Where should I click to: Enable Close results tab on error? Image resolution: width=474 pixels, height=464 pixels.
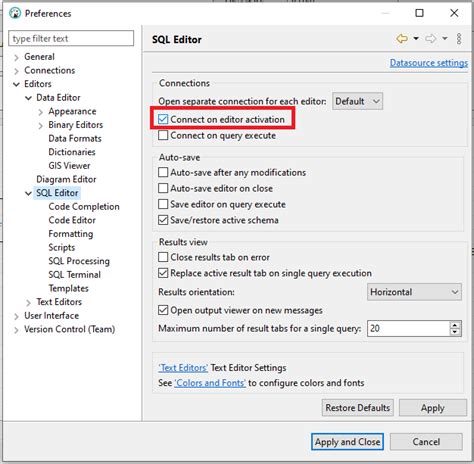point(163,257)
